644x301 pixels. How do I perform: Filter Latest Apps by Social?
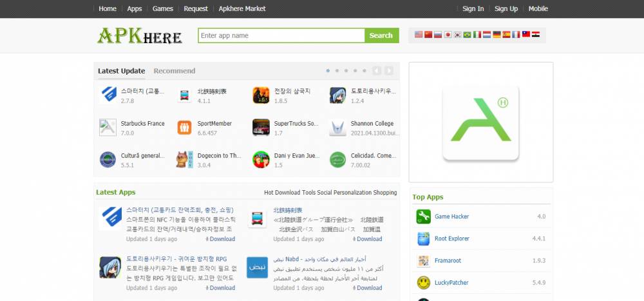[x=325, y=193]
